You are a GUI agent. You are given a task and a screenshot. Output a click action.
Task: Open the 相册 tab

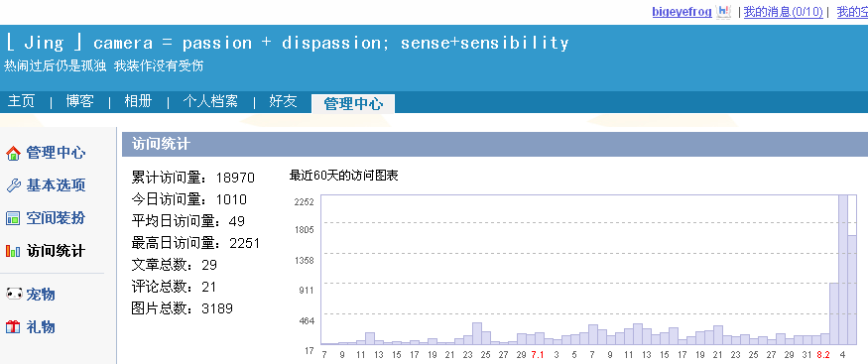138,101
